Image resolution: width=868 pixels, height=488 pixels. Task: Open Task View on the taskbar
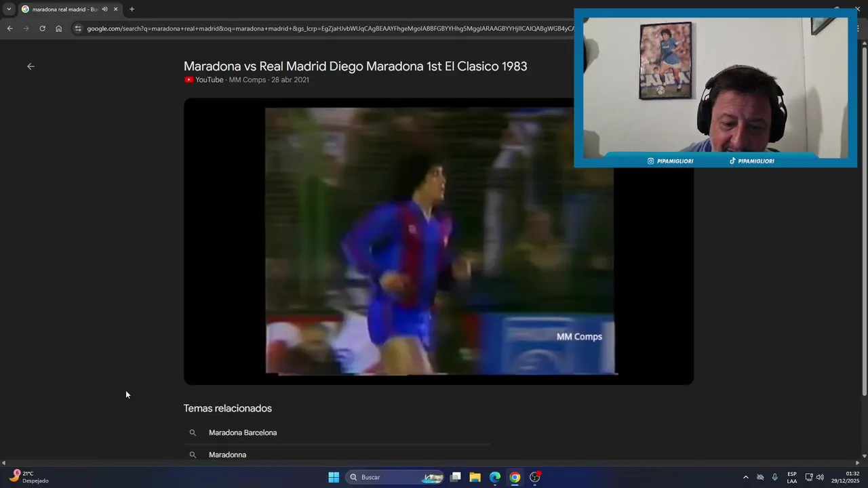click(456, 477)
